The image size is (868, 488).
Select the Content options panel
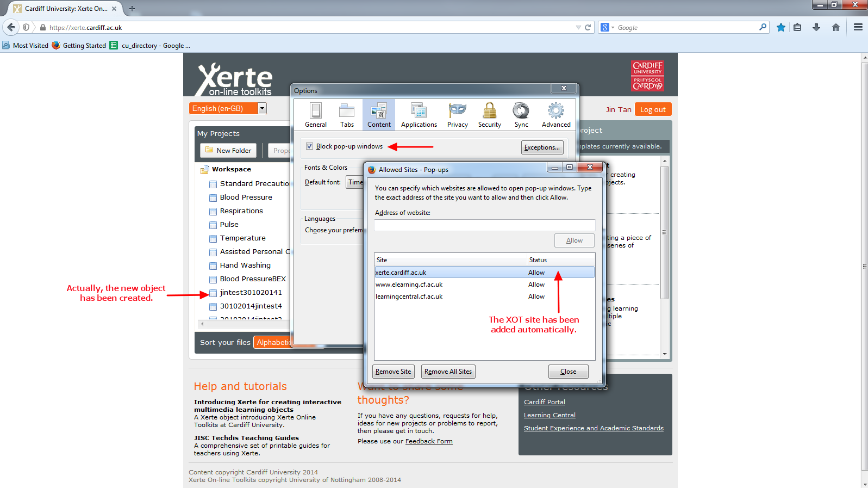(379, 115)
